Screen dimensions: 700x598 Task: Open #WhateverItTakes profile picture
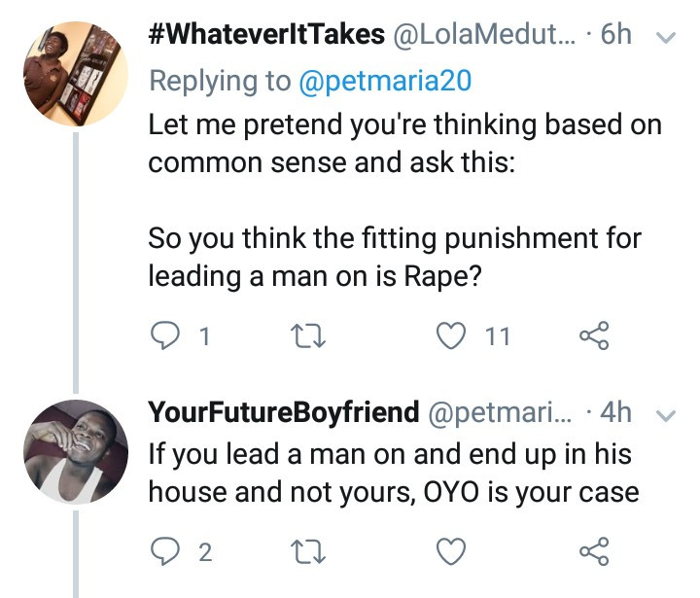tap(76, 74)
